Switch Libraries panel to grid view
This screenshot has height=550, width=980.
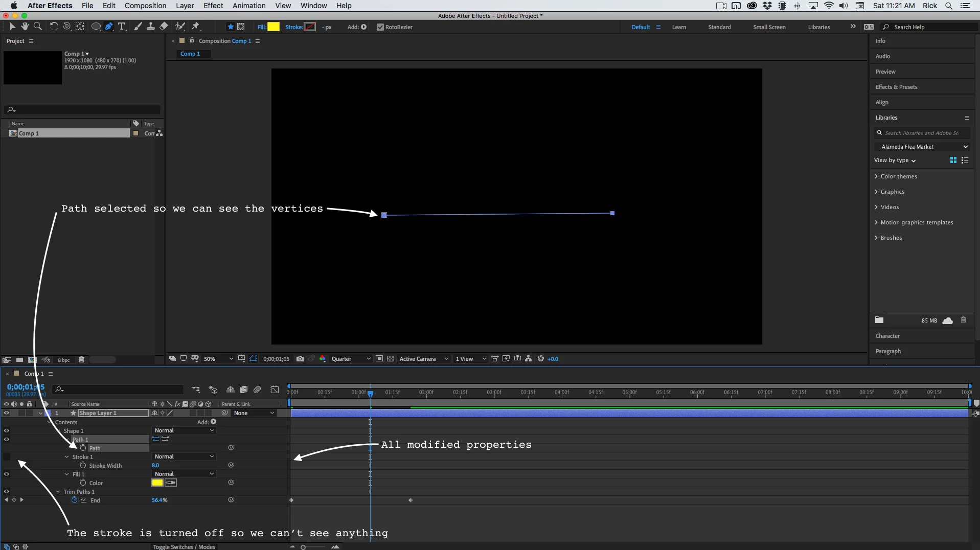tap(953, 161)
